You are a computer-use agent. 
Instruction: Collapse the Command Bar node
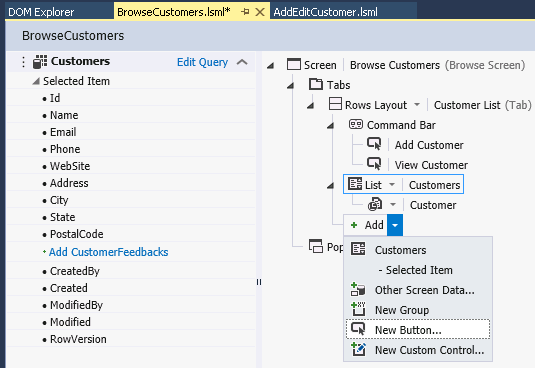tap(330, 126)
